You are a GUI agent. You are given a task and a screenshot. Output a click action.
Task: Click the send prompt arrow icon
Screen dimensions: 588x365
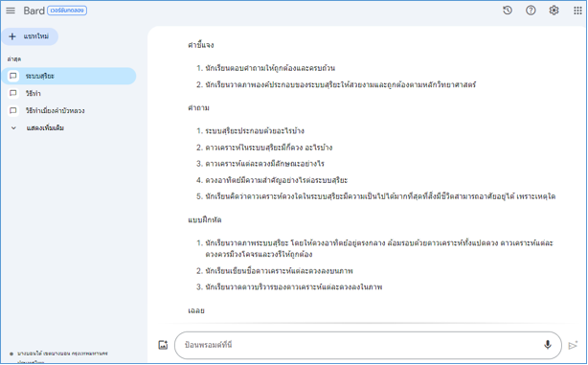pos(573,345)
